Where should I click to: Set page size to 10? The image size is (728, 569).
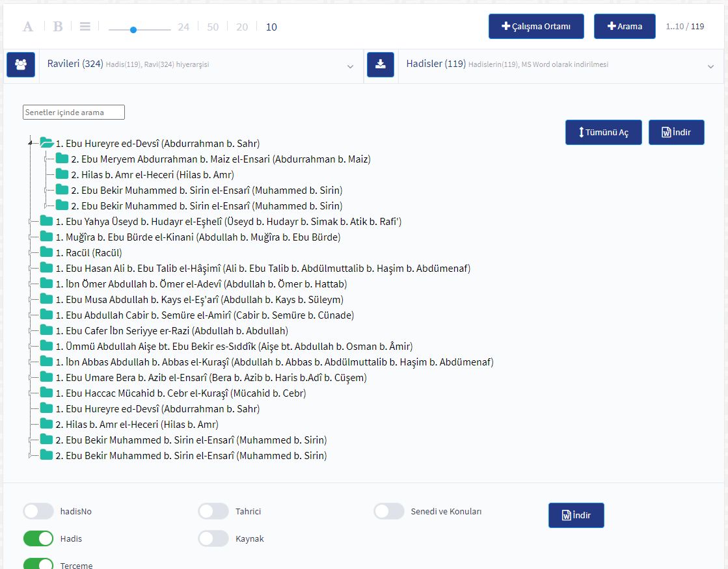click(271, 27)
